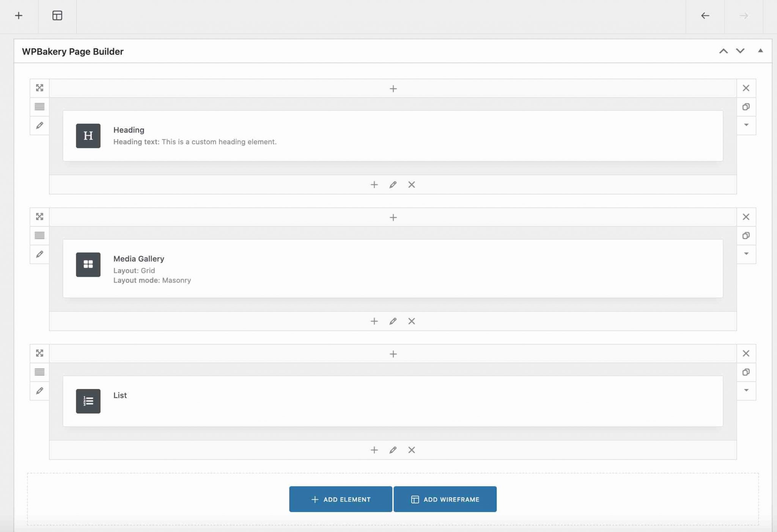This screenshot has width=777, height=532.
Task: Edit the Heading row using its pencil icon
Action: pyautogui.click(x=40, y=125)
